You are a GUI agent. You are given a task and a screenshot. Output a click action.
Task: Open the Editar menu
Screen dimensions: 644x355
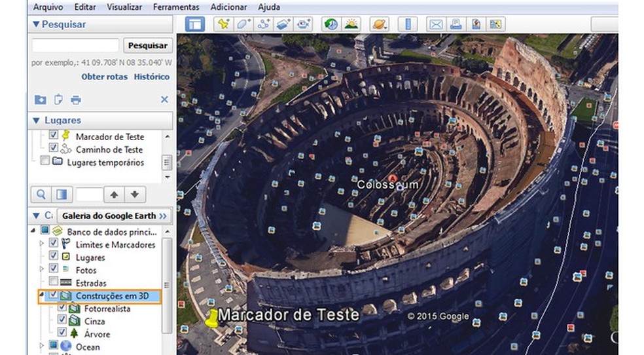pos(85,7)
